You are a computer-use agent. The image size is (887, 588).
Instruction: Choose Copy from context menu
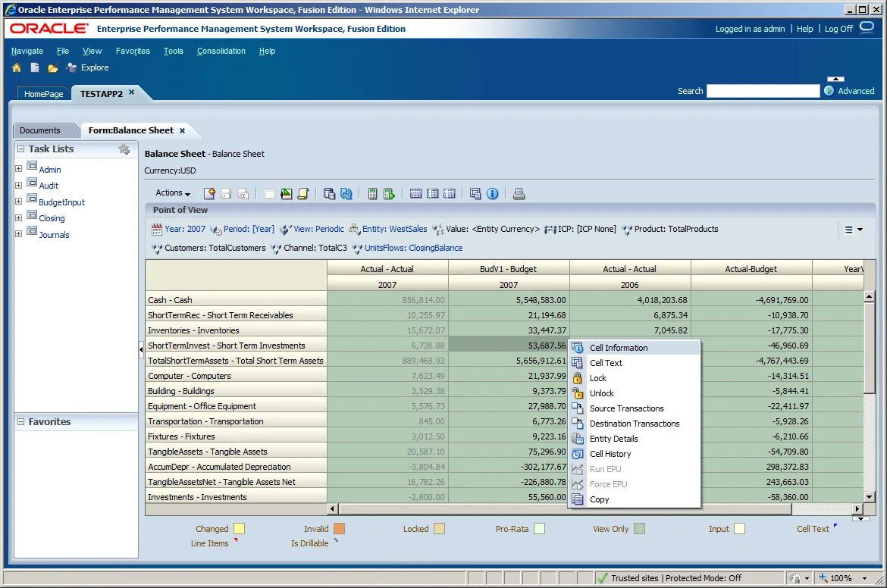coord(635,499)
